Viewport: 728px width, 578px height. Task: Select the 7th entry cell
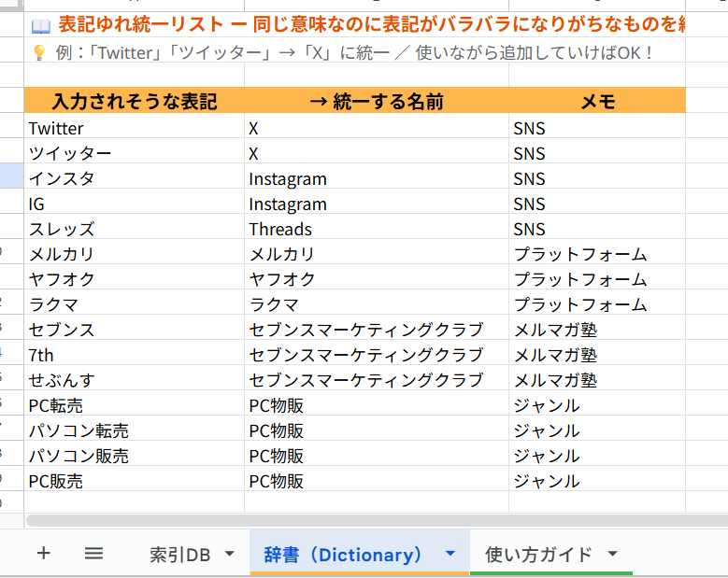pyautogui.click(x=134, y=355)
